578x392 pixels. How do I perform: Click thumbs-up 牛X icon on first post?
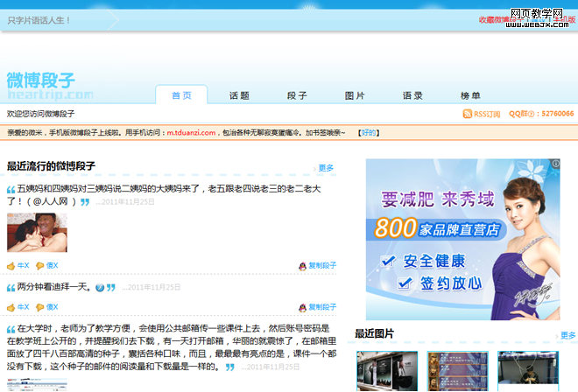11,265
